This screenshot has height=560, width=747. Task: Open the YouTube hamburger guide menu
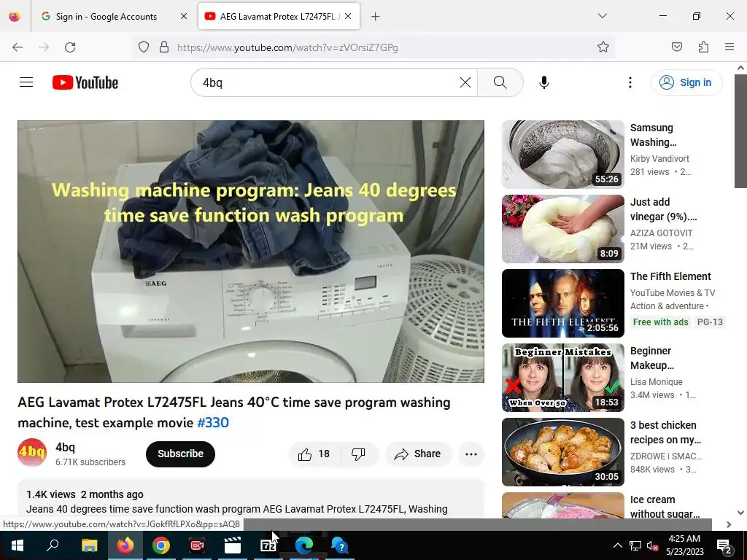point(26,82)
